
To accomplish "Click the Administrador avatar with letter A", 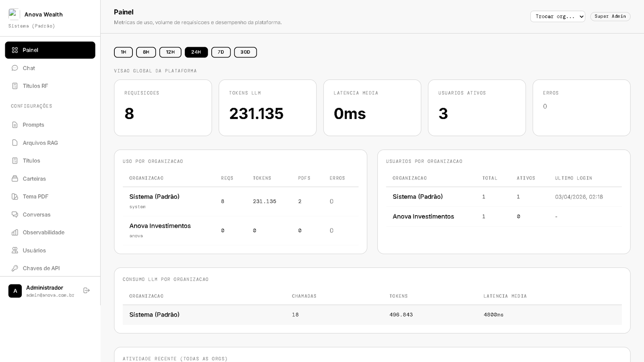I will [15, 291].
